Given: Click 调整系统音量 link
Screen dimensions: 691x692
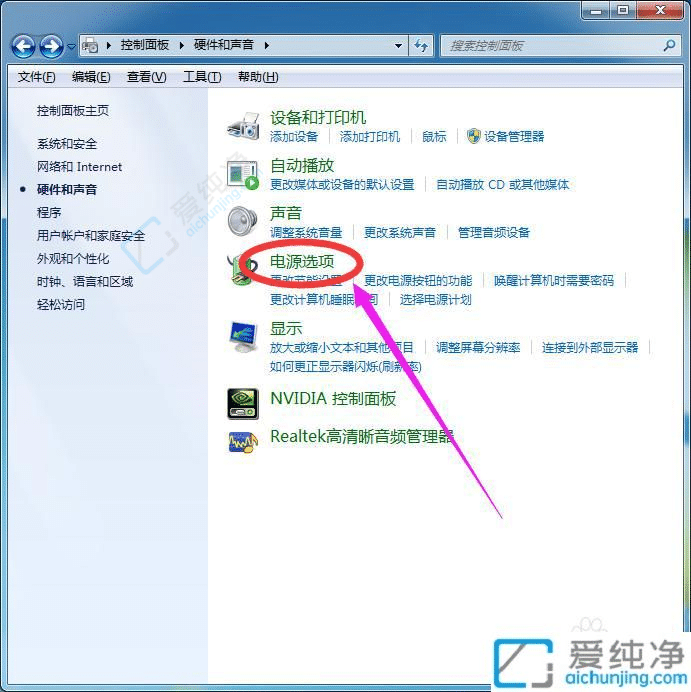Looking at the screenshot, I should coord(306,232).
